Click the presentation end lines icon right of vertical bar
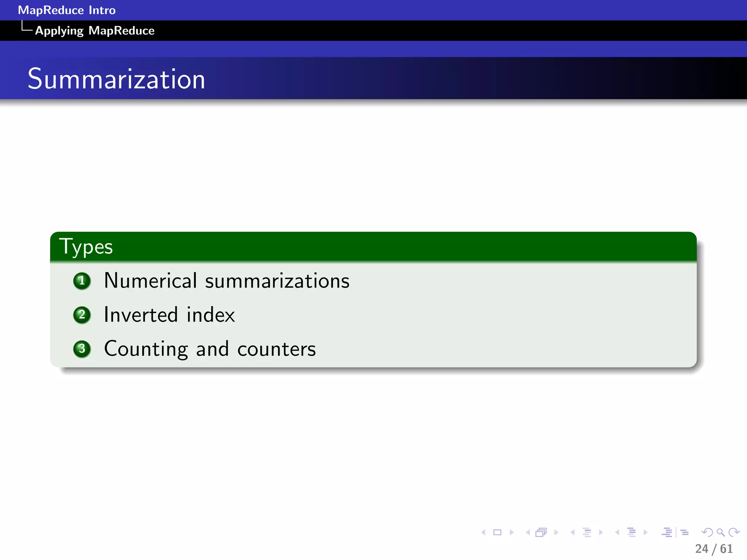Image resolution: width=747 pixels, height=560 pixels. [x=685, y=533]
